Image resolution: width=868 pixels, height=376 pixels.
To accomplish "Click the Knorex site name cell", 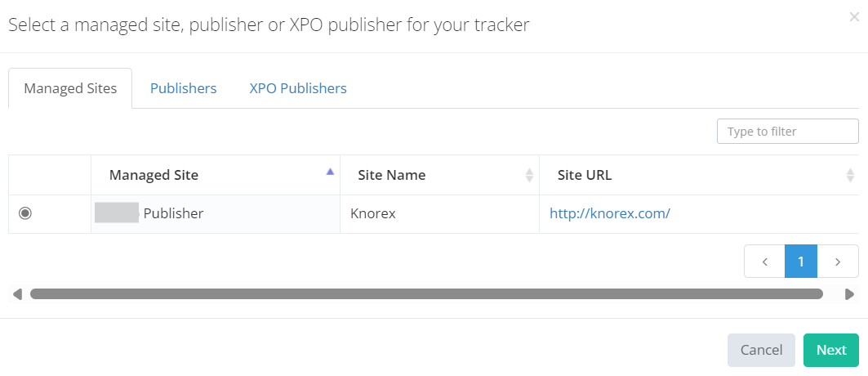I will click(x=372, y=213).
